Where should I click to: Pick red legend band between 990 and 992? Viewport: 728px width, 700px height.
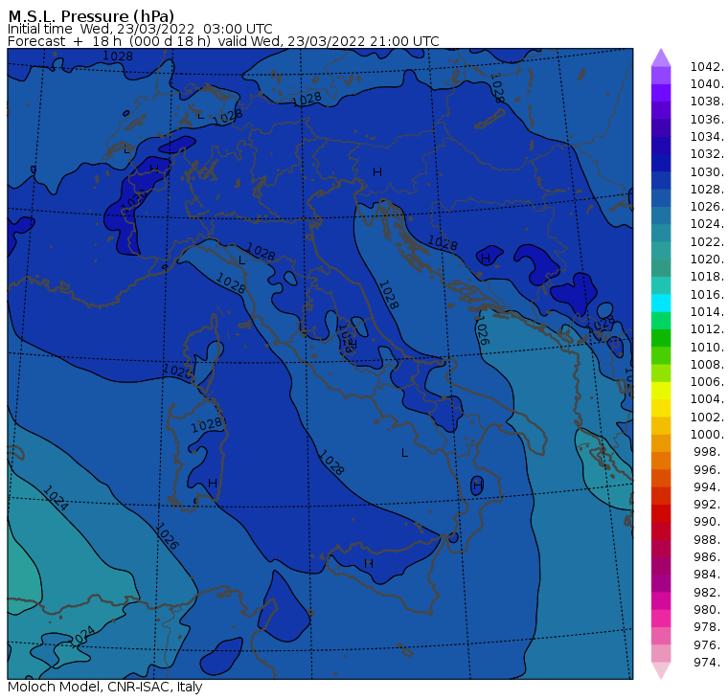pyautogui.click(x=661, y=513)
